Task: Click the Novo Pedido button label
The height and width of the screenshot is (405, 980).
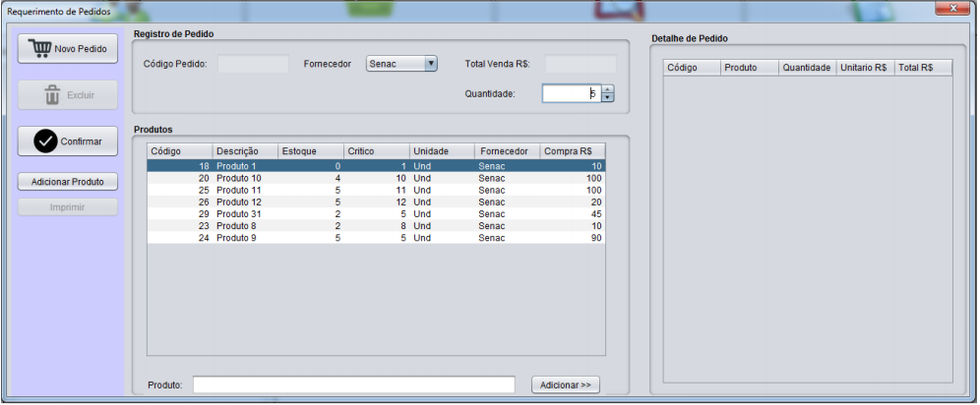Action: (x=81, y=49)
